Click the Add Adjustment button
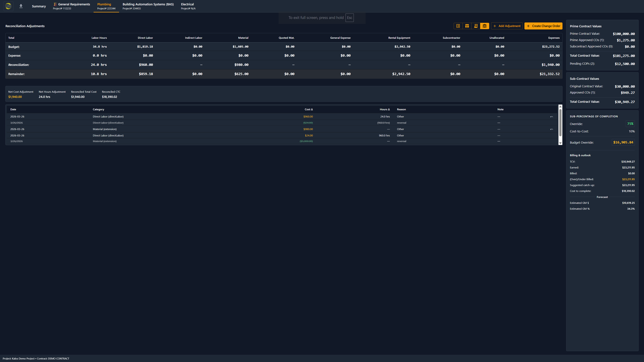The width and height of the screenshot is (644, 362). [507, 26]
